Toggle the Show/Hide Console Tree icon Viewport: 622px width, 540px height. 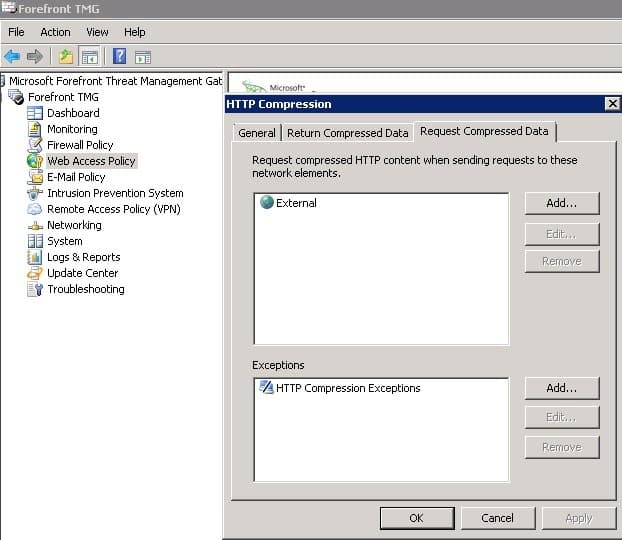(x=89, y=57)
